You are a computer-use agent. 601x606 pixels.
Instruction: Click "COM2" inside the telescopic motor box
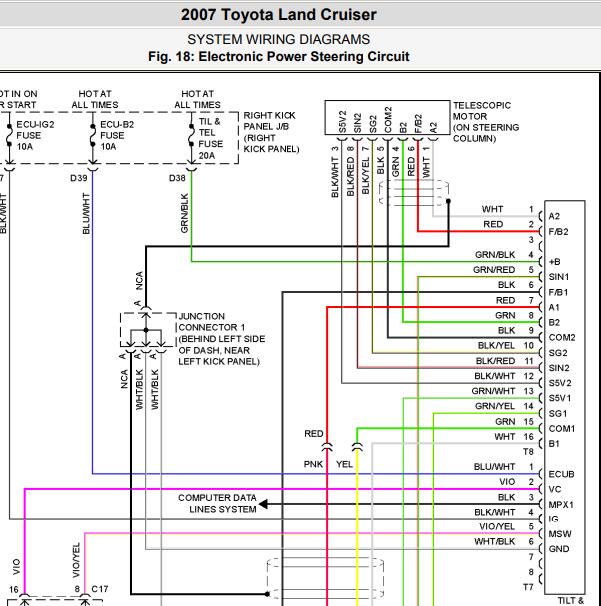pos(388,120)
